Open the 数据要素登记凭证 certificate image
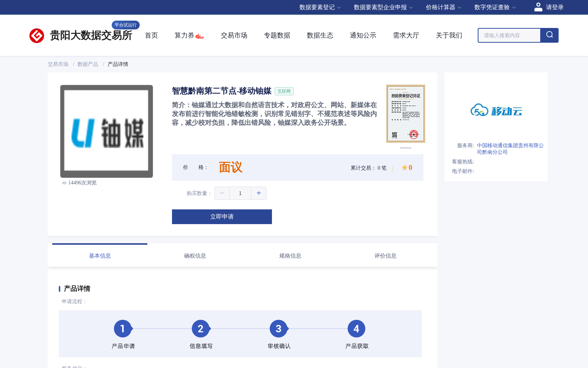 tap(406, 114)
